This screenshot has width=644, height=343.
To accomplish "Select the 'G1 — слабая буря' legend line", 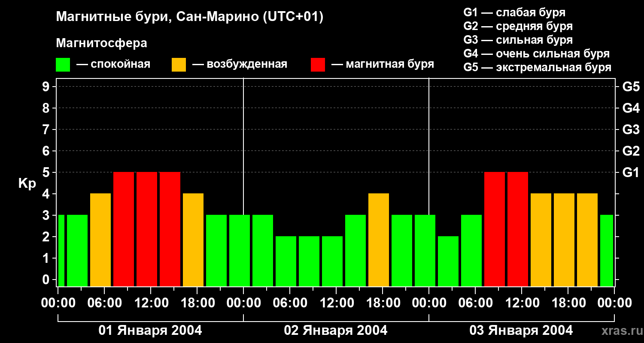I will 514,12.
